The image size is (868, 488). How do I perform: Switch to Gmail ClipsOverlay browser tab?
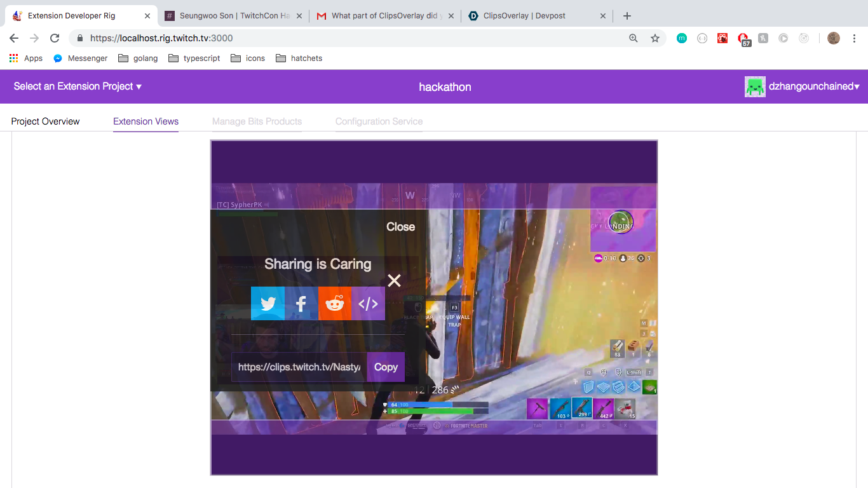385,15
